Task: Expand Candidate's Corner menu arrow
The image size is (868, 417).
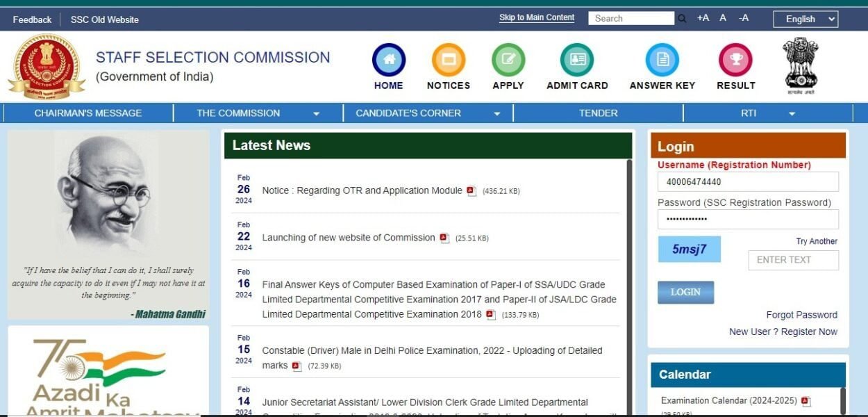Action: click(497, 114)
